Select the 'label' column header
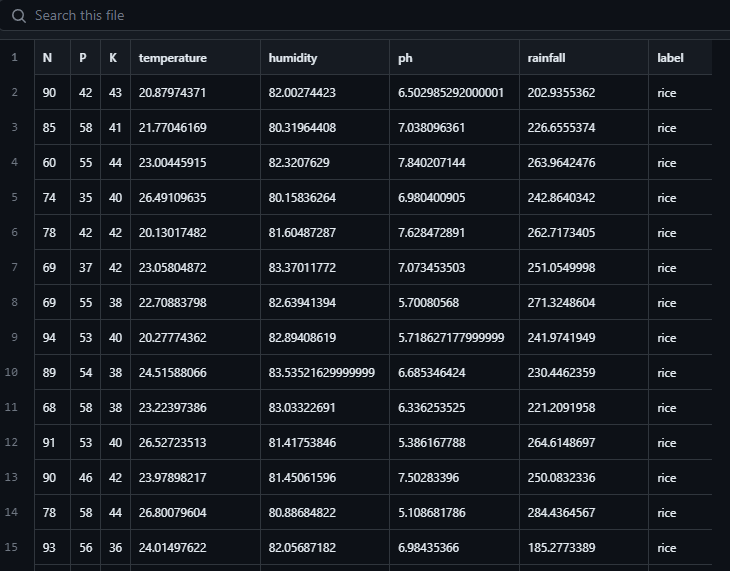This screenshot has width=730, height=571. point(680,57)
